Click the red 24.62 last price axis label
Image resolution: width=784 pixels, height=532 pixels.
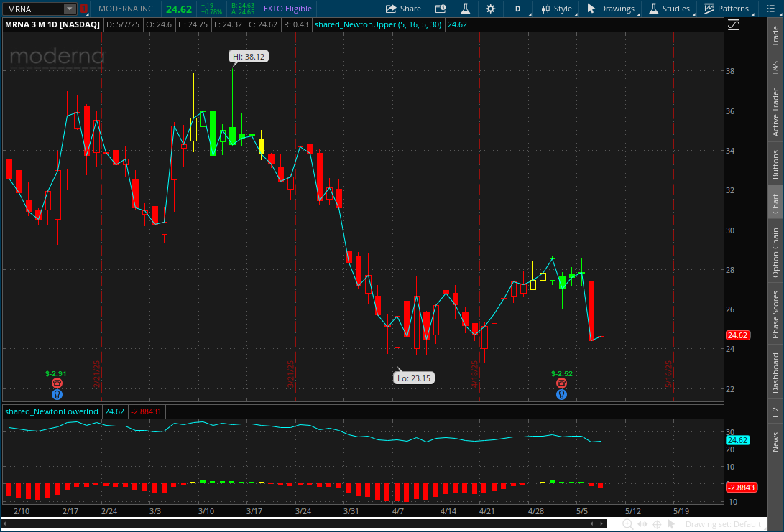(x=737, y=336)
